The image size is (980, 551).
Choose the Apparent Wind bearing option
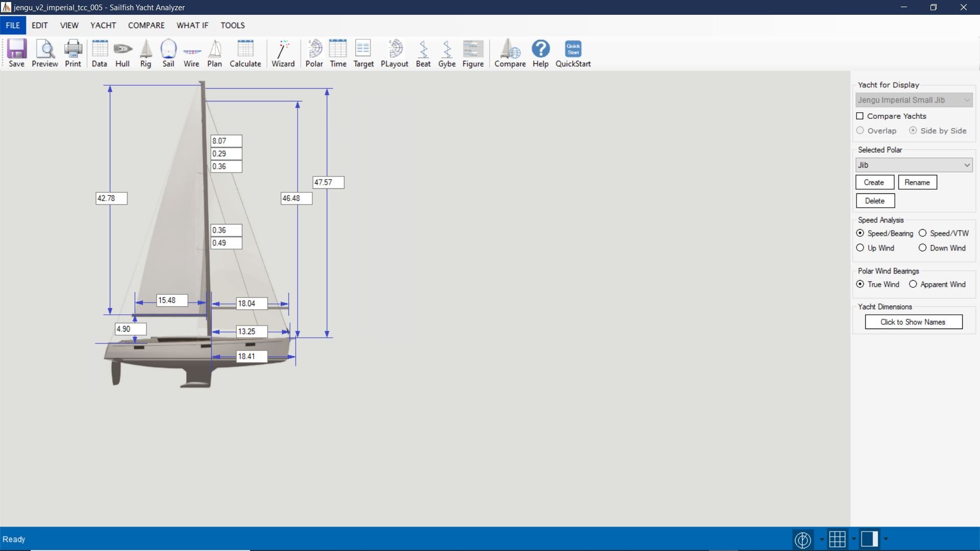(913, 284)
